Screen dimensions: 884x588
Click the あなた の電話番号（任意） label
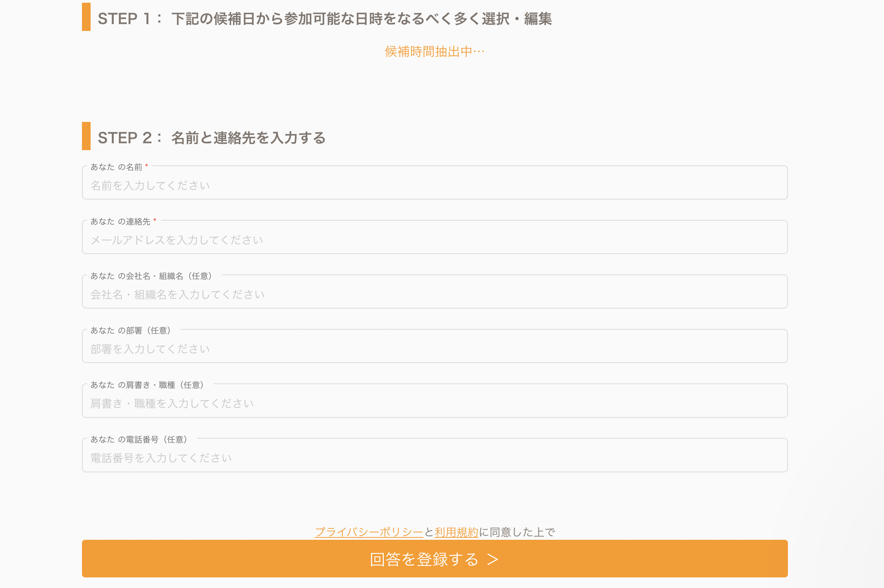tap(139, 439)
